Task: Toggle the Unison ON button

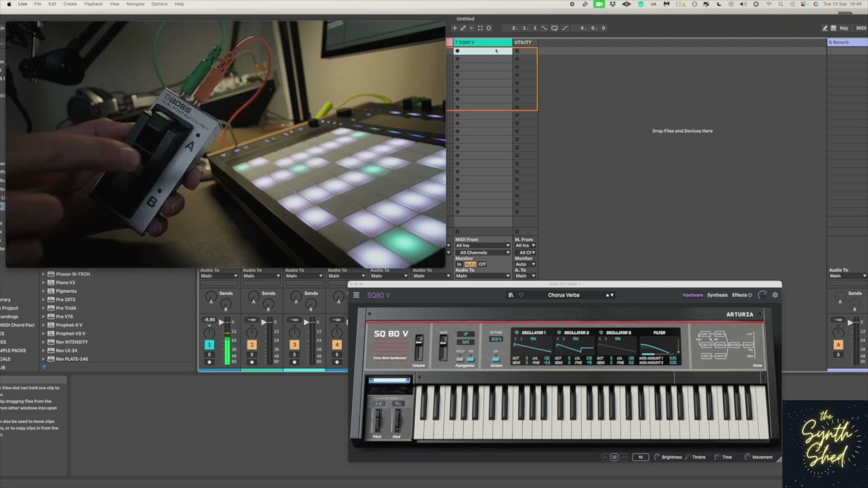Action: [496, 359]
